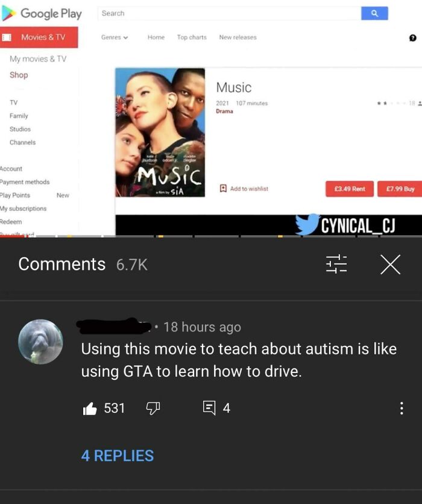This screenshot has height=504, width=422.
Task: Click the wishlist bookmark icon
Action: coord(222,188)
